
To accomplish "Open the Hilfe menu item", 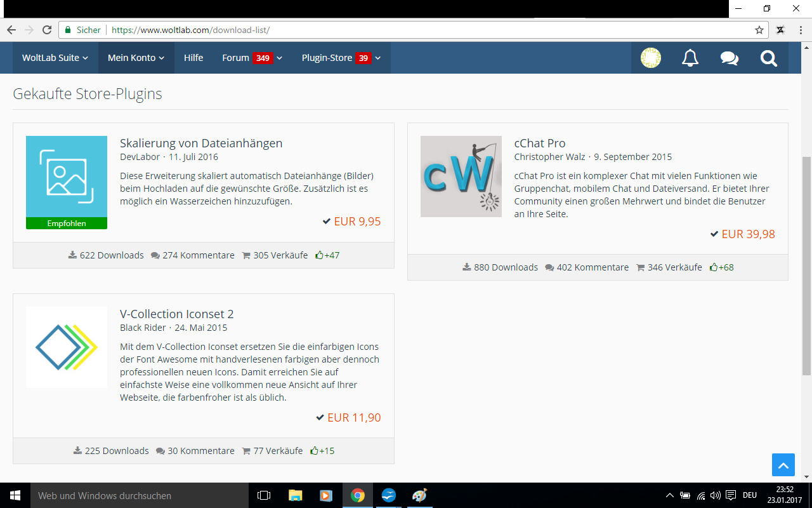I will point(193,58).
